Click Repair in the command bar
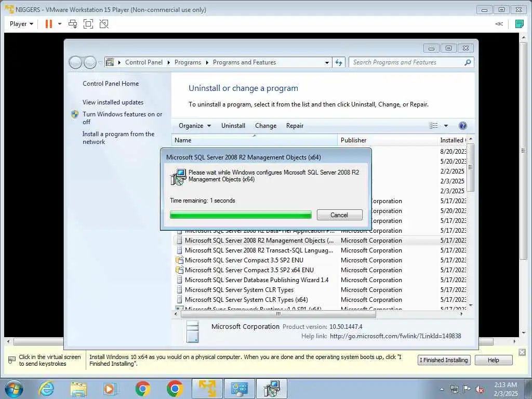This screenshot has width=532, height=399. pos(295,126)
